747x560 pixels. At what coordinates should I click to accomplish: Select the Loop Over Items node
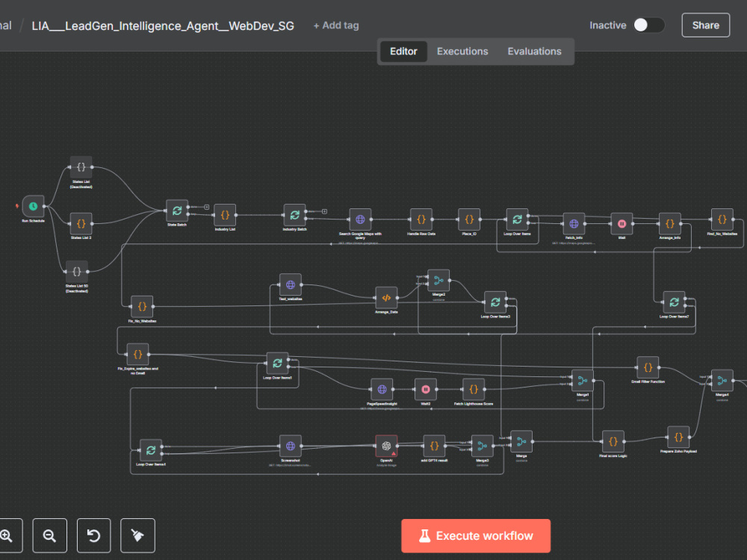pos(517,220)
